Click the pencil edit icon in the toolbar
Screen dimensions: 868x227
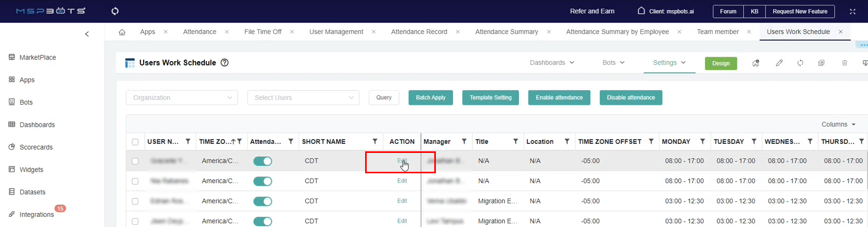click(779, 63)
